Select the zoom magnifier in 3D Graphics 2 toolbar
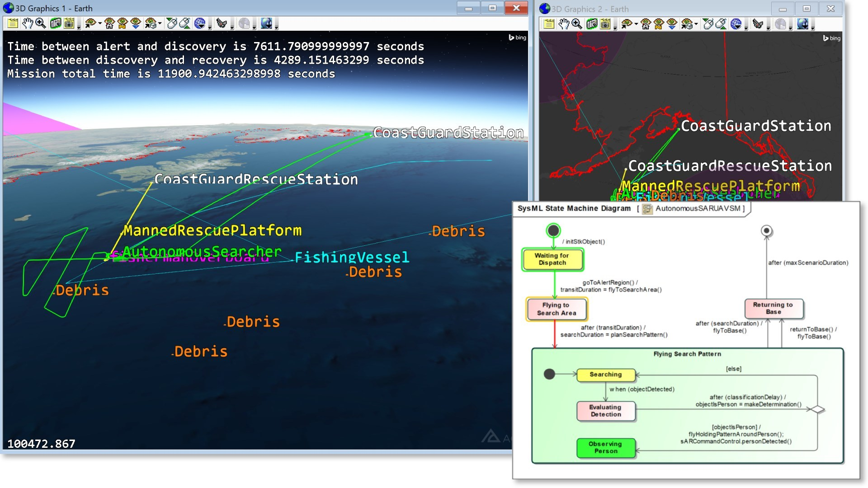The image size is (868, 488). pos(577,24)
